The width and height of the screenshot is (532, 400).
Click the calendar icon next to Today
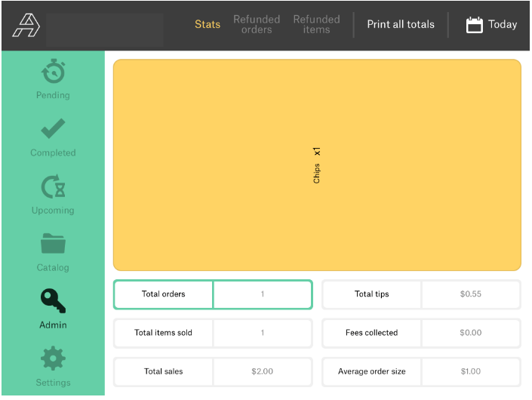(x=474, y=25)
